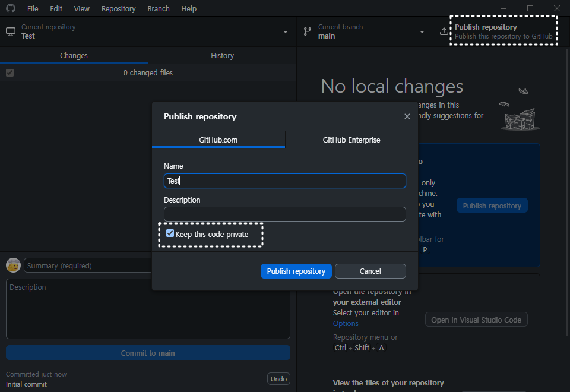Click the No local changes heading
Viewport: 570px width, 392px height.
click(392, 86)
